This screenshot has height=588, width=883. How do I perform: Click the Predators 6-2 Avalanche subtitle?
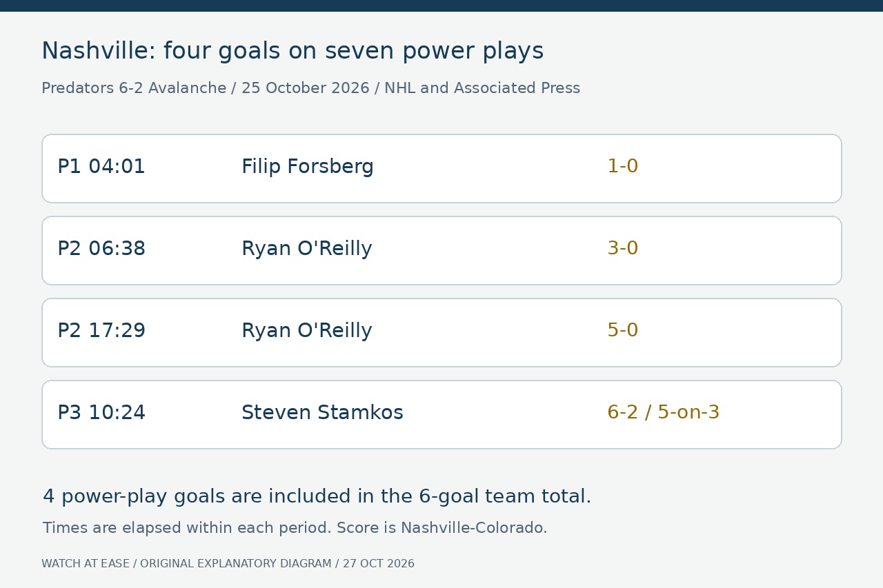click(310, 88)
